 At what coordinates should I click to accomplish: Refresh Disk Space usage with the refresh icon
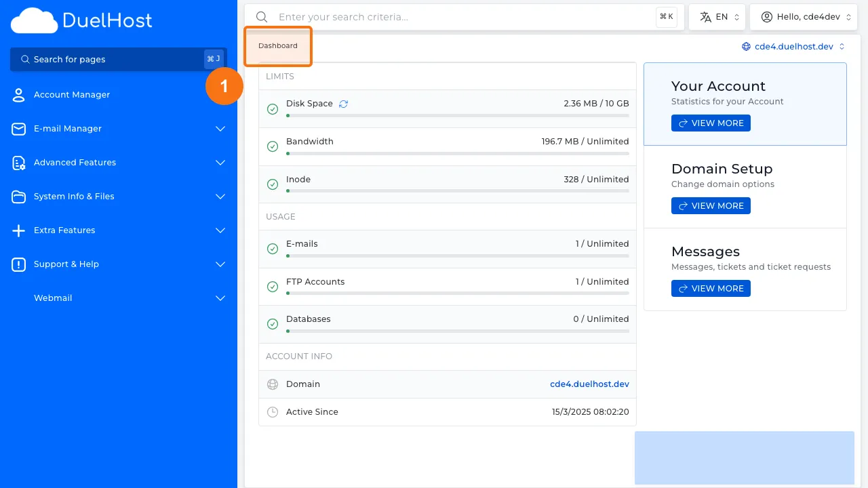(x=343, y=103)
